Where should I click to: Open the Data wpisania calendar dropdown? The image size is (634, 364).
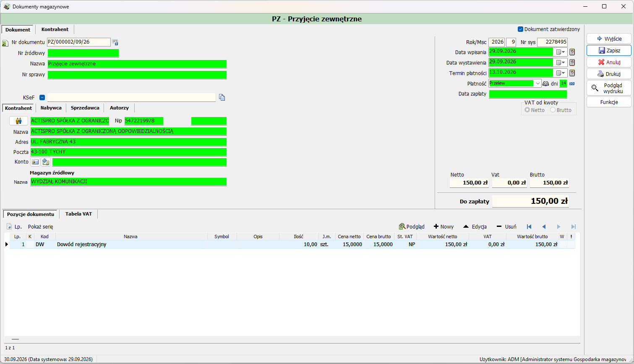561,52
